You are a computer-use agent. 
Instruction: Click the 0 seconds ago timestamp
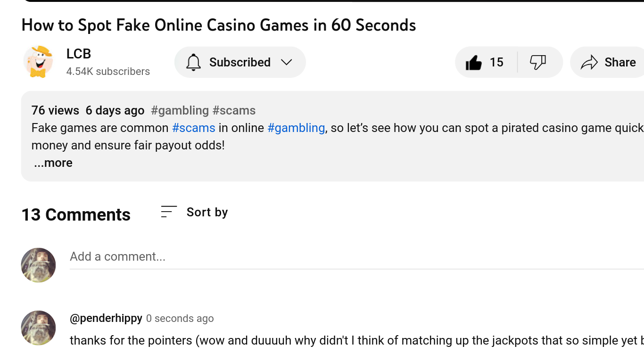pyautogui.click(x=180, y=319)
